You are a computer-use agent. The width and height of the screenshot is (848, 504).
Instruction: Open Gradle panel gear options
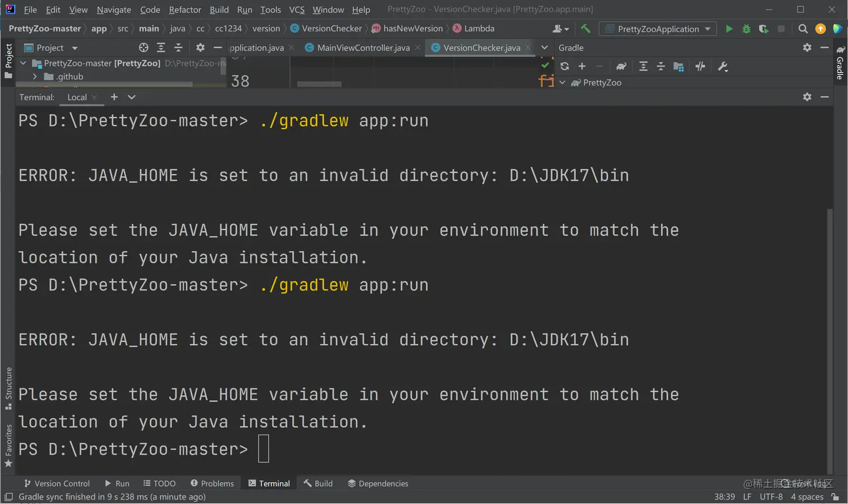(x=807, y=48)
